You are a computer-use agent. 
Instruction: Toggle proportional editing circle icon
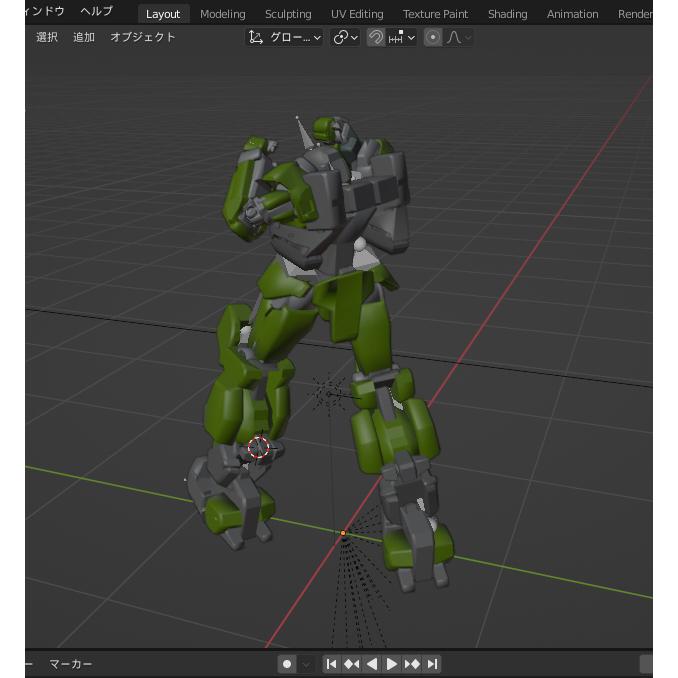pos(433,38)
